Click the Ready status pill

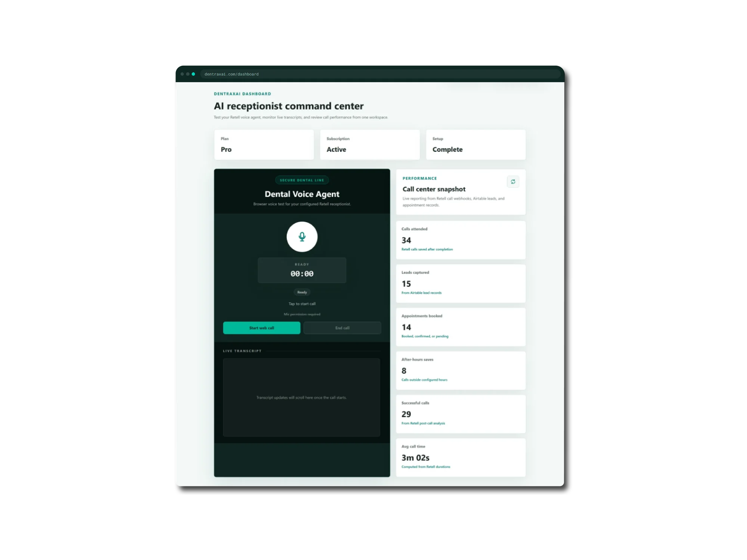click(302, 292)
